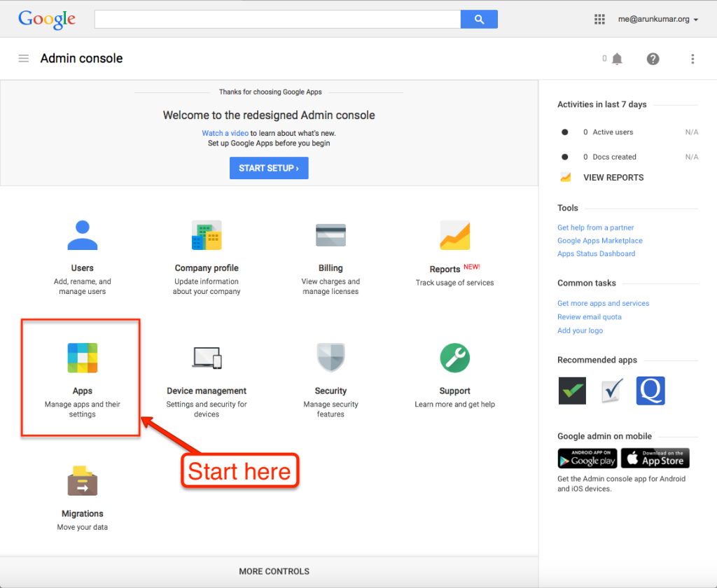Open the Migrations box icon
717x588 pixels.
(x=83, y=481)
